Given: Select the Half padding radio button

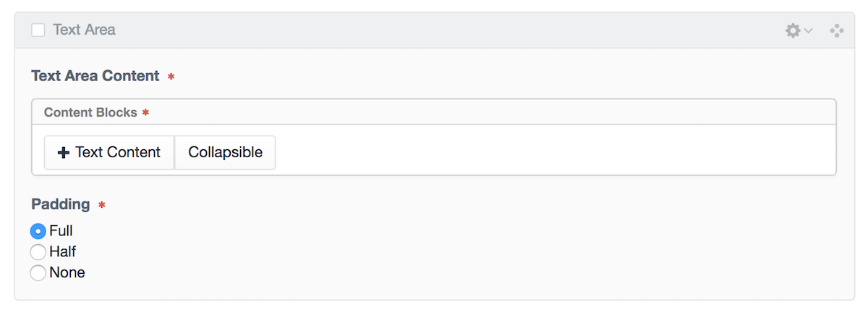Looking at the screenshot, I should coord(38,252).
